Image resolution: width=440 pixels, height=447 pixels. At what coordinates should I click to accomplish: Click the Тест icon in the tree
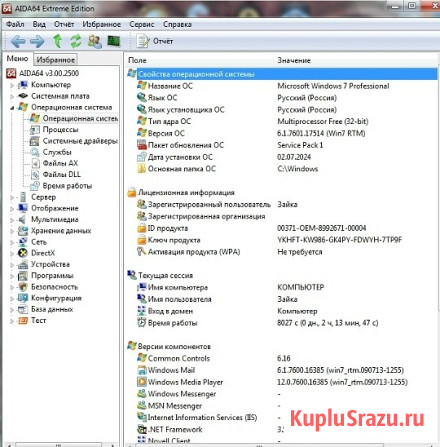(23, 321)
